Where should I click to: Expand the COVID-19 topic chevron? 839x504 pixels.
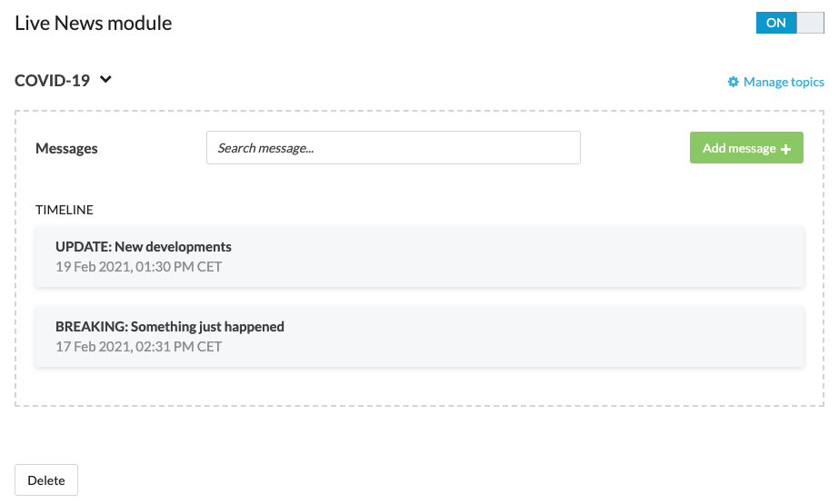(106, 80)
